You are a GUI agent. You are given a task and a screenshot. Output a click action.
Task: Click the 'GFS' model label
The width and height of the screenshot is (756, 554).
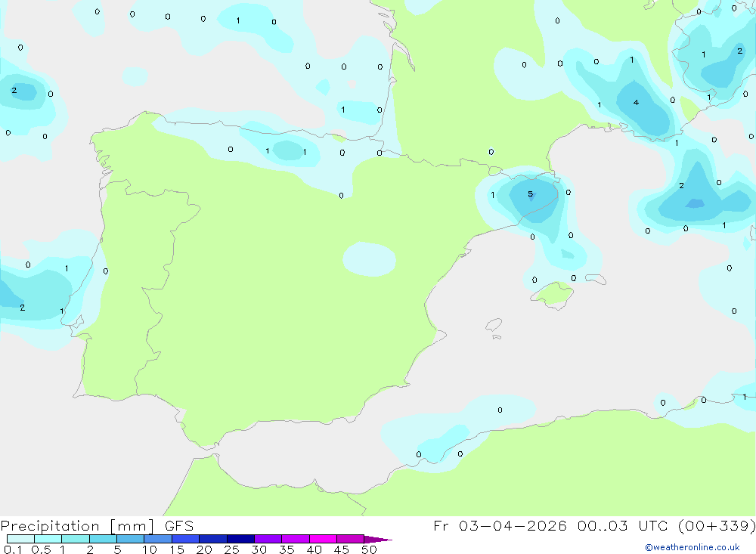179,525
